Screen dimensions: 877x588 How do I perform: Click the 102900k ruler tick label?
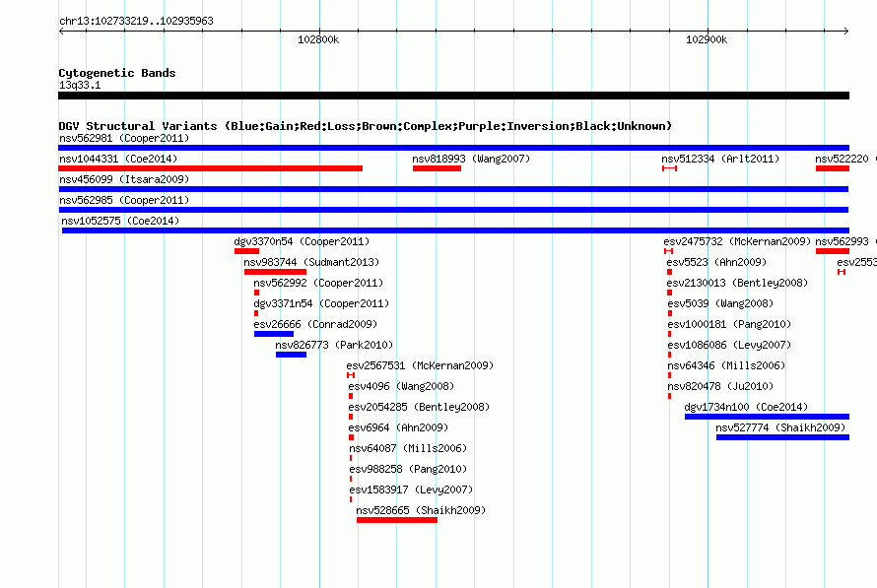click(x=707, y=39)
